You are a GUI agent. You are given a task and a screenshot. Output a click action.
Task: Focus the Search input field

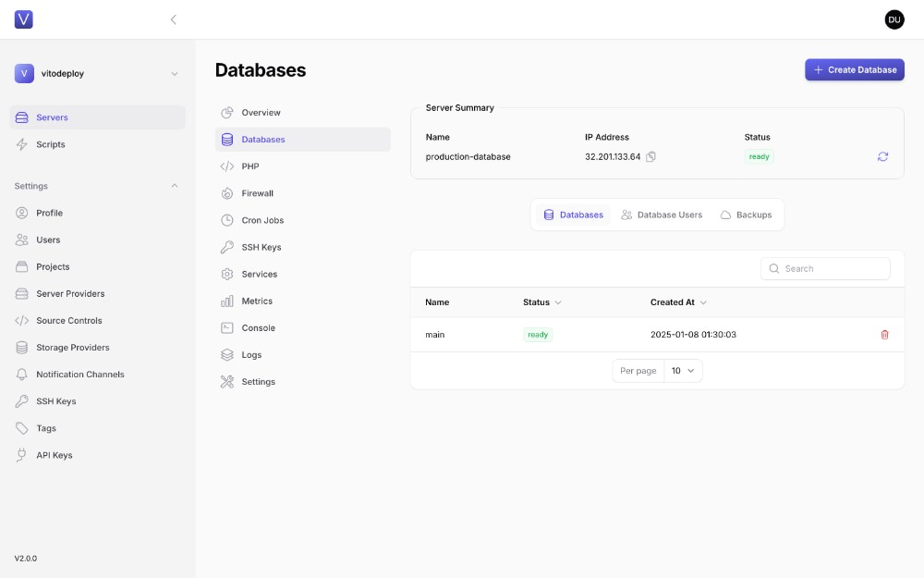coord(825,269)
